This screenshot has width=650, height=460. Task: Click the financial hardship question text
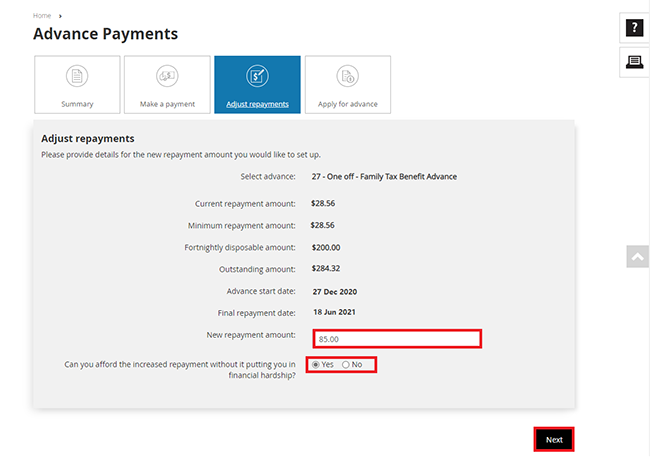click(180, 370)
